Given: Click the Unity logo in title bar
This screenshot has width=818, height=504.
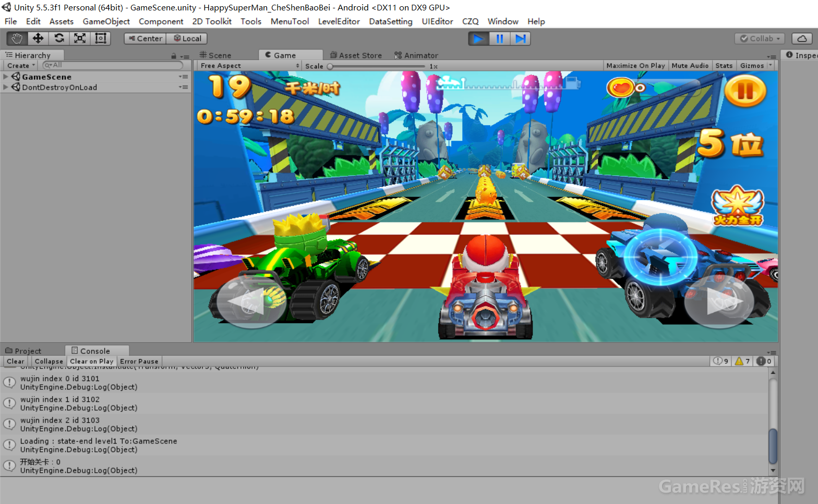Looking at the screenshot, I should pos(6,7).
